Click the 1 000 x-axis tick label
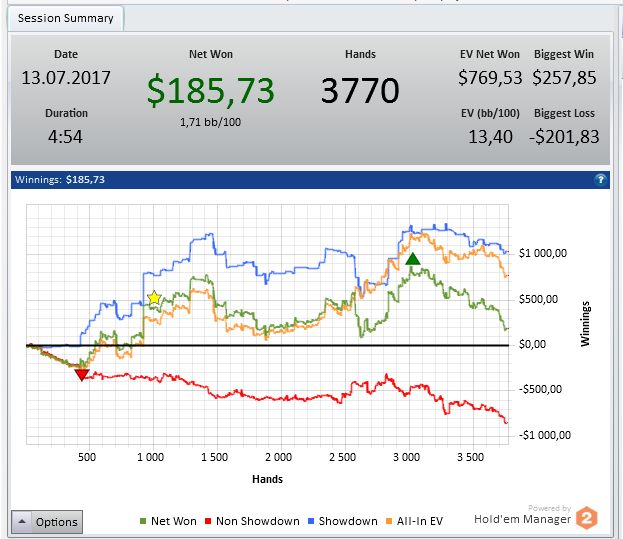The width and height of the screenshot is (623, 539). click(150, 457)
